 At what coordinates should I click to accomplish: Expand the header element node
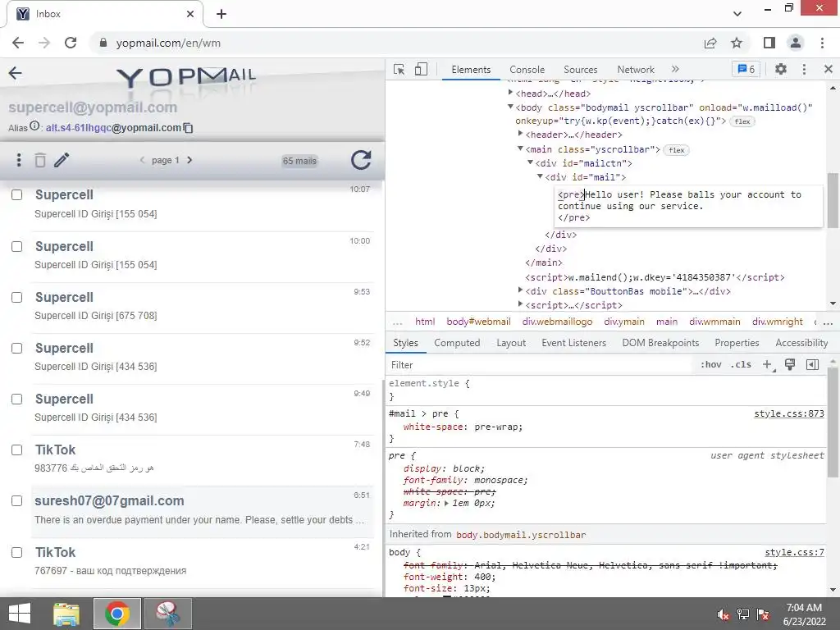[520, 134]
